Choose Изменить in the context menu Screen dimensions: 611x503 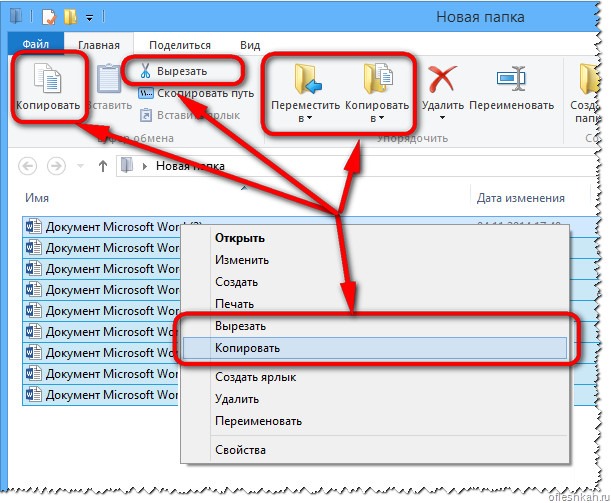click(x=374, y=260)
